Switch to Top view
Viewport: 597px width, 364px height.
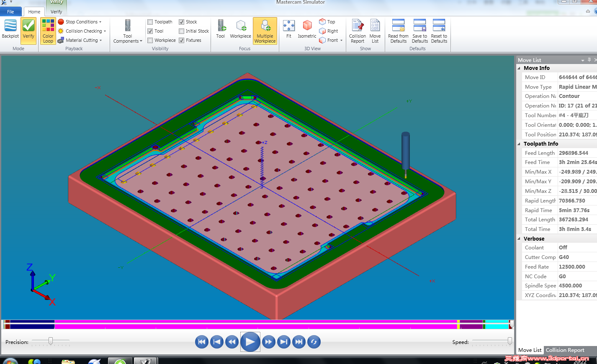pos(327,22)
